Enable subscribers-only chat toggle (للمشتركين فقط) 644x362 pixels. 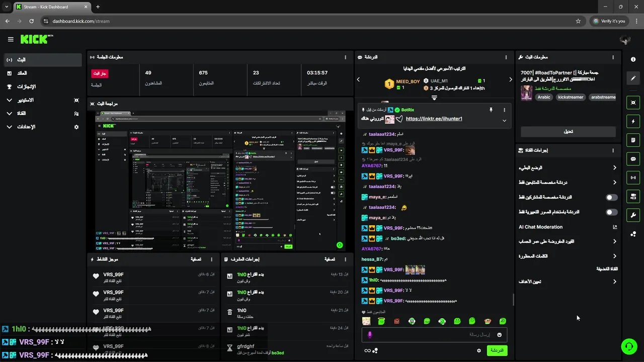[x=611, y=198]
